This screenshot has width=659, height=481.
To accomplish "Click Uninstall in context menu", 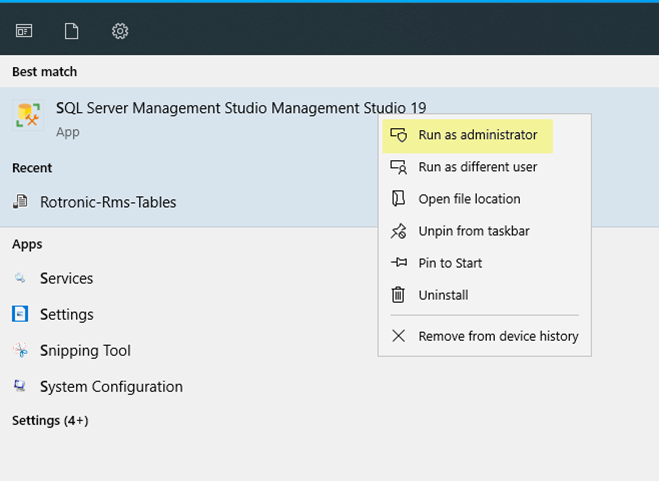I will (485, 295).
